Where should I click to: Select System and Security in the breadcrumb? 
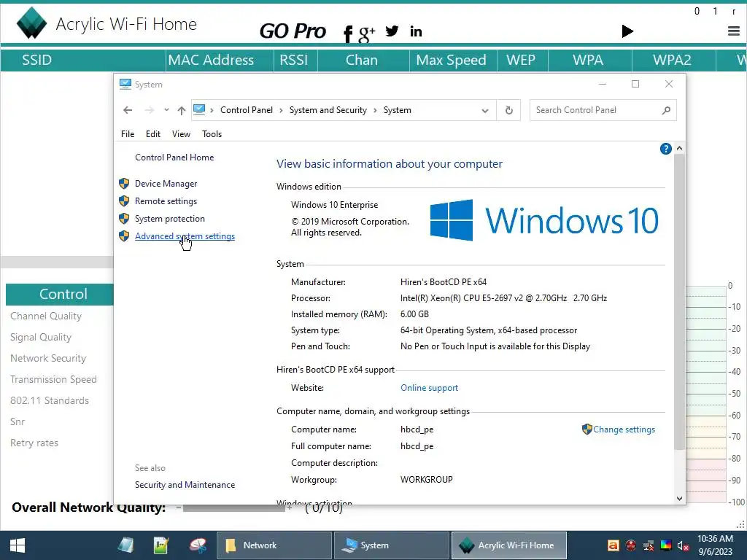(x=328, y=110)
